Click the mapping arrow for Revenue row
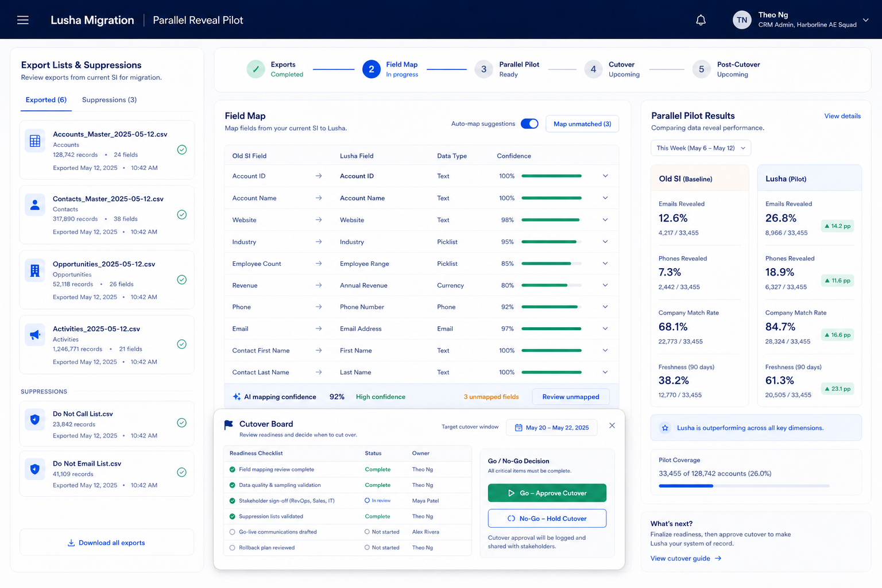The image size is (882, 588). click(319, 285)
